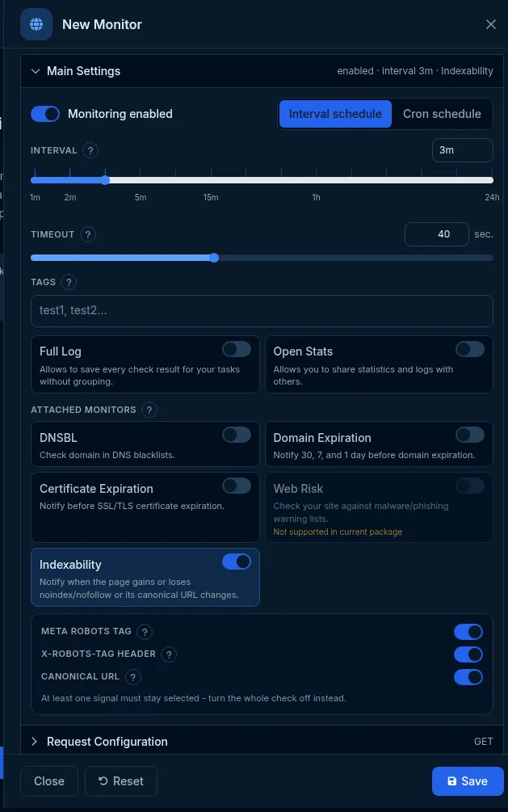Enable the Full Log switch
Image resolution: width=508 pixels, height=812 pixels.
(237, 349)
